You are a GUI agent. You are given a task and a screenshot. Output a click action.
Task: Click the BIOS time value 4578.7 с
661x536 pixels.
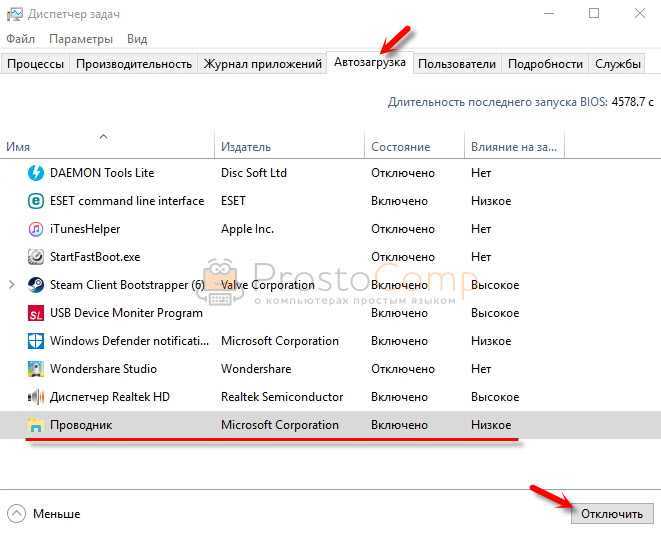[632, 102]
